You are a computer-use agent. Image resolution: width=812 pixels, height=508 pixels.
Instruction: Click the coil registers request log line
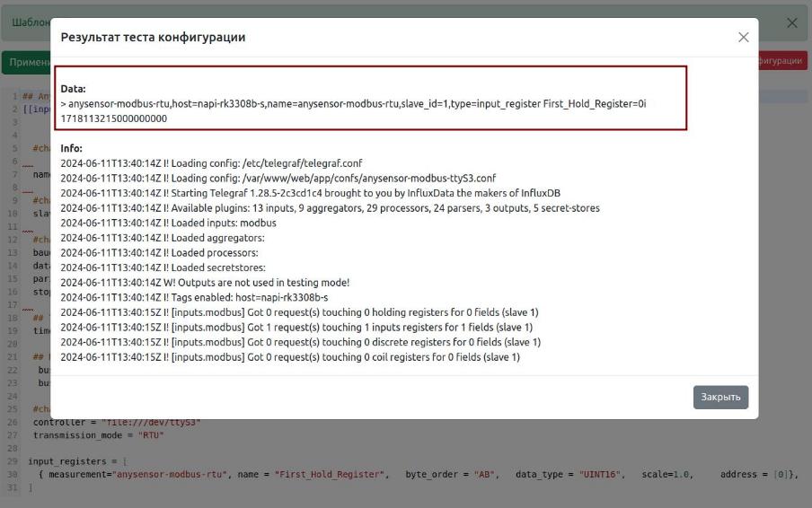click(x=289, y=357)
